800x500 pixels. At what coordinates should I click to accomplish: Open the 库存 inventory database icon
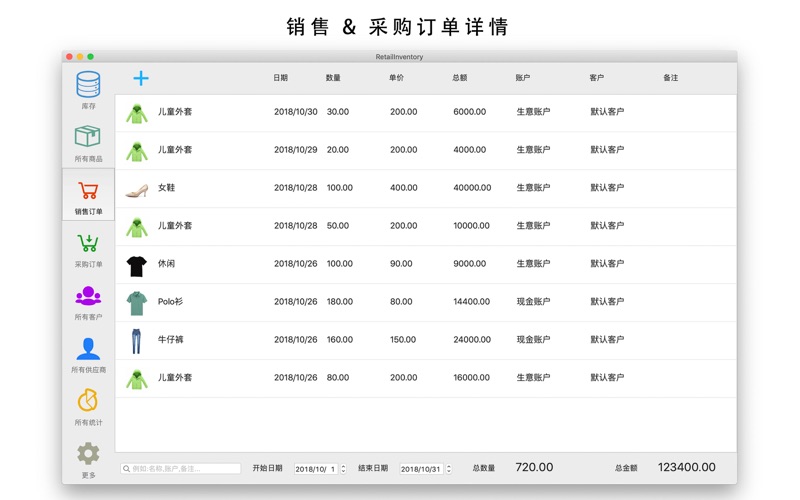pos(88,85)
